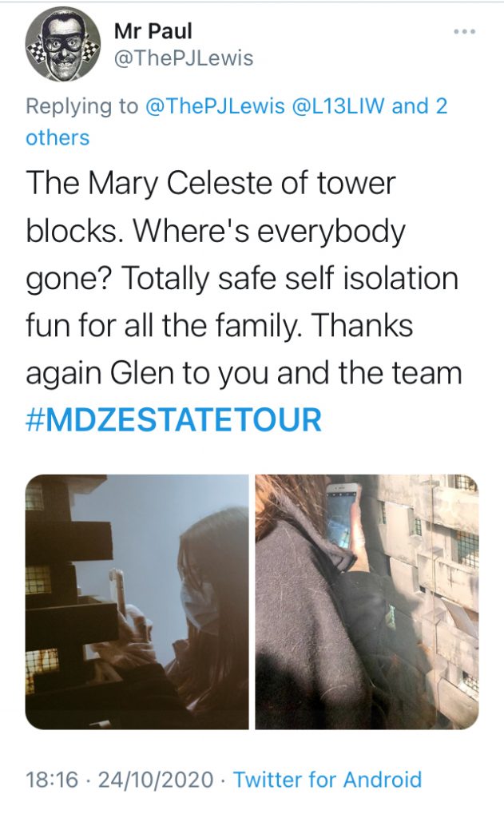
Task: Open the @L13LIW reply mention link
Action: pos(339,106)
